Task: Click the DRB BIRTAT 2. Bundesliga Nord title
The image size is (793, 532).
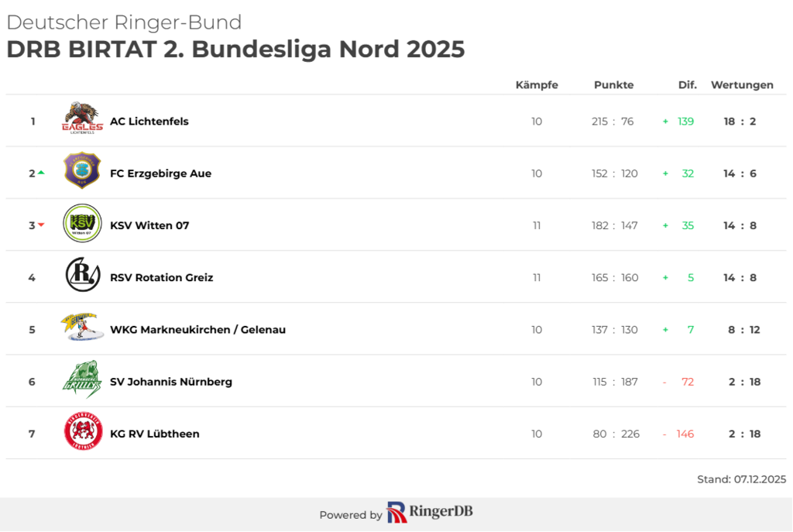Action: coord(235,49)
